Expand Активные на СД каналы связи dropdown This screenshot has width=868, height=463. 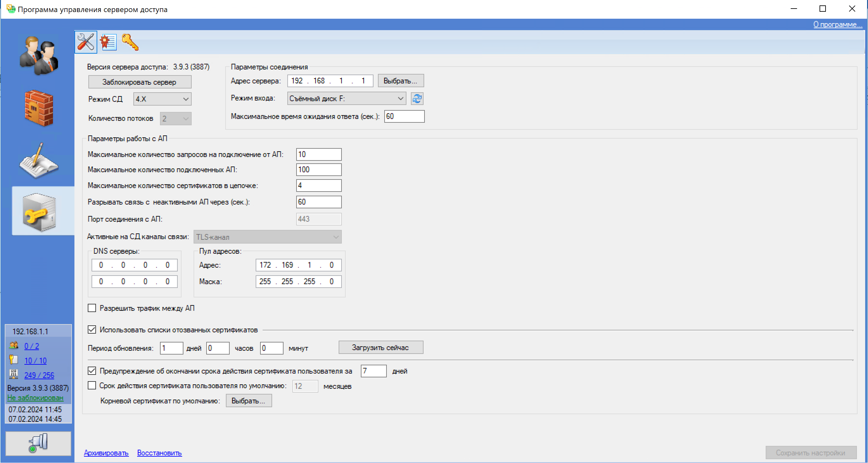point(267,237)
